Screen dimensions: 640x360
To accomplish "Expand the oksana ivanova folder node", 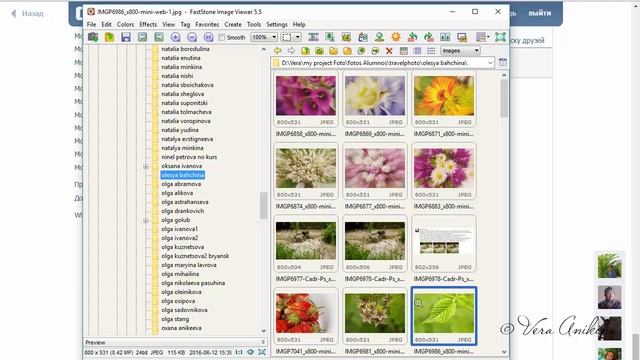I will [x=146, y=167].
